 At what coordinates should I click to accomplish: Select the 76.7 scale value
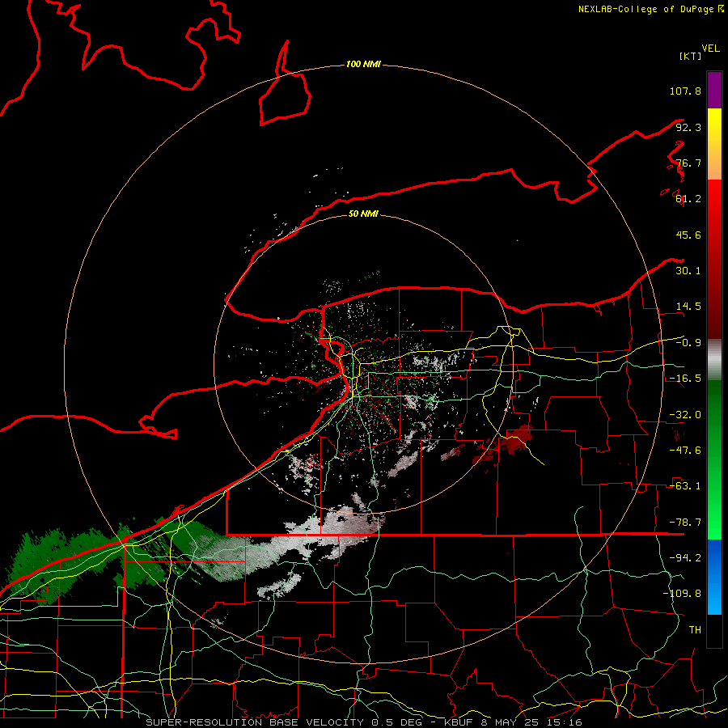point(688,163)
